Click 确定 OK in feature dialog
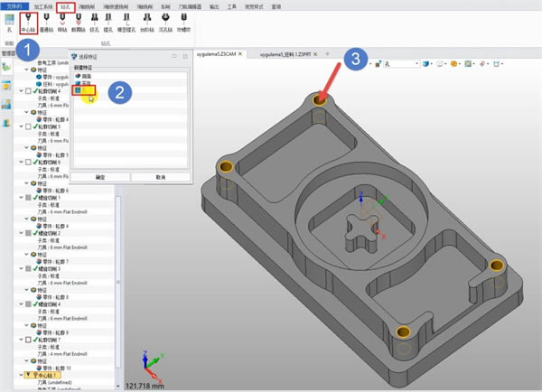Screen dimensions: 542x392 pos(100,177)
